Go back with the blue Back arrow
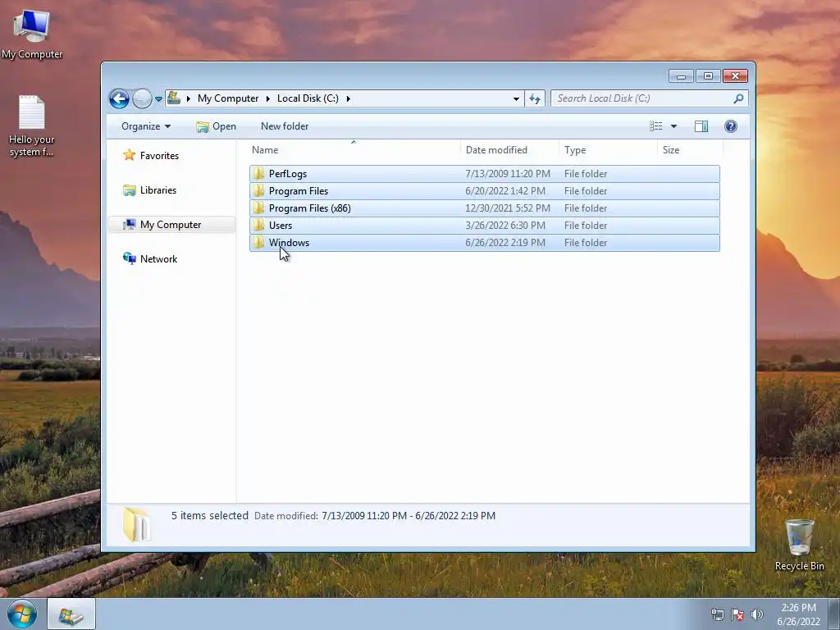840x630 pixels. click(119, 98)
